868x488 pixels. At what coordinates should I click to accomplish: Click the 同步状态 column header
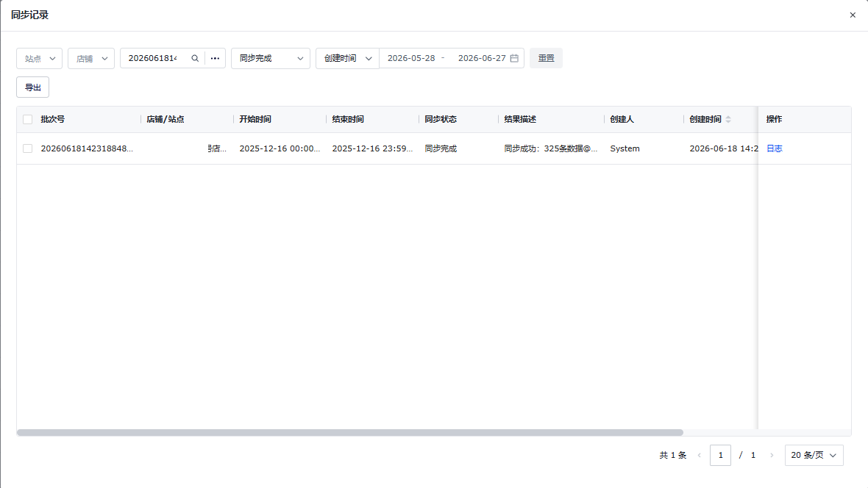pyautogui.click(x=441, y=120)
